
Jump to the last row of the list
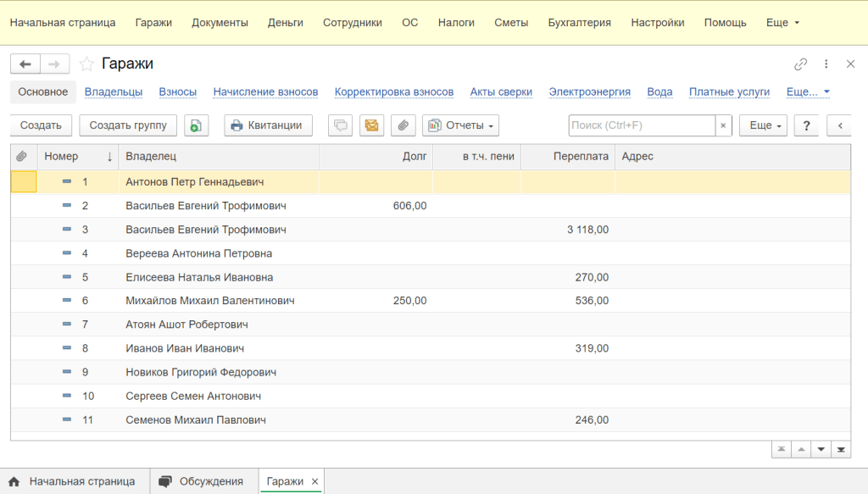(841, 449)
